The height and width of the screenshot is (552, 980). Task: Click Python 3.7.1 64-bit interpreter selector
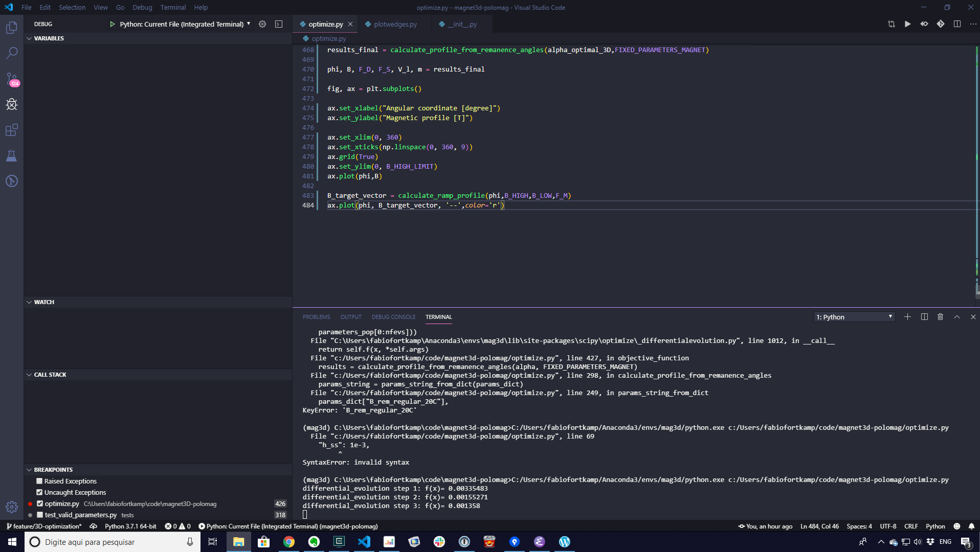130,526
